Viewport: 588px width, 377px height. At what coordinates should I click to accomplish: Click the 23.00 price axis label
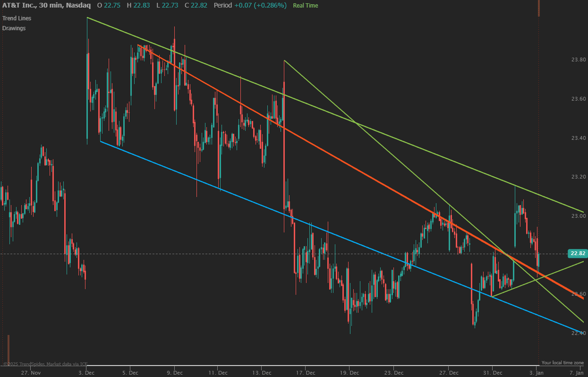[x=579, y=215]
